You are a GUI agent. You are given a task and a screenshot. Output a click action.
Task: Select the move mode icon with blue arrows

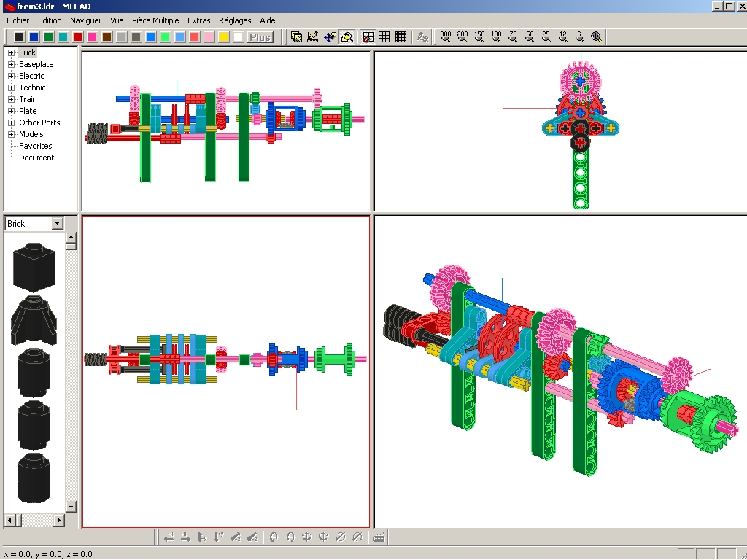pyautogui.click(x=330, y=36)
